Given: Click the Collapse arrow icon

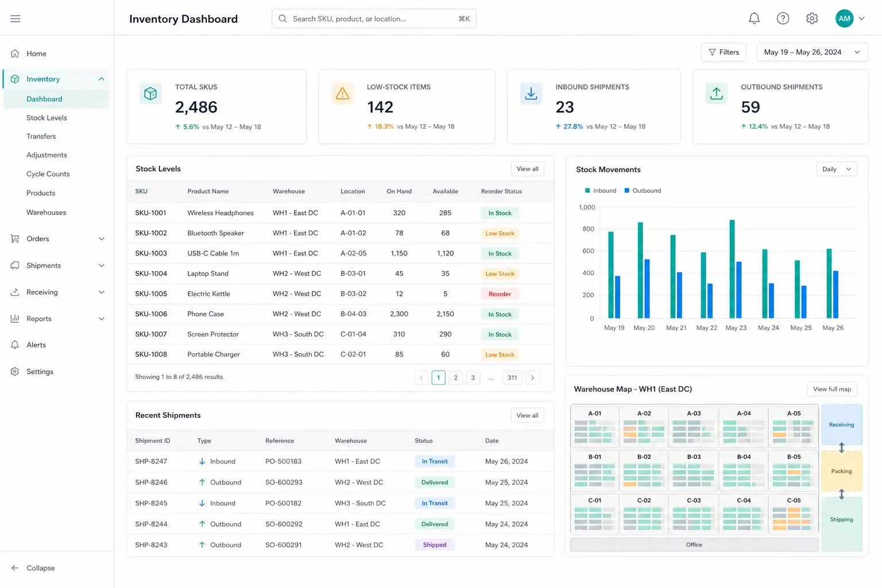Looking at the screenshot, I should (x=15, y=568).
